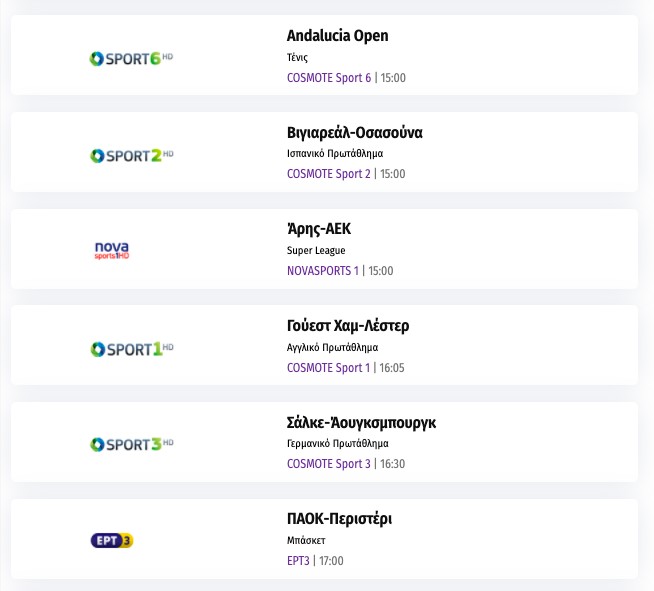Click the ERT3 channel logo
The image size is (654, 591).
click(x=112, y=541)
